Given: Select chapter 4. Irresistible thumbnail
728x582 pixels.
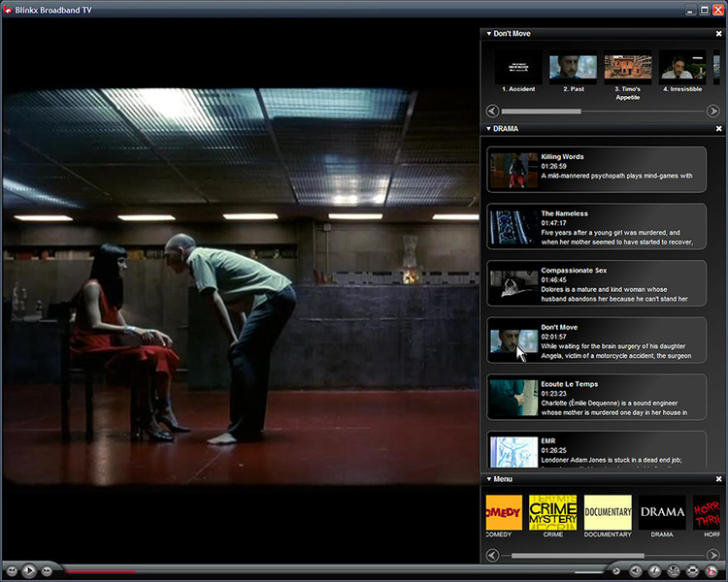Looking at the screenshot, I should coord(682,67).
